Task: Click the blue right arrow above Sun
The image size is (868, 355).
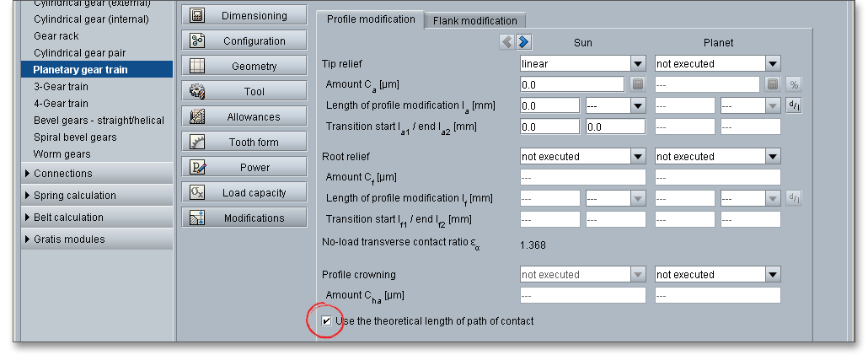Action: click(523, 41)
